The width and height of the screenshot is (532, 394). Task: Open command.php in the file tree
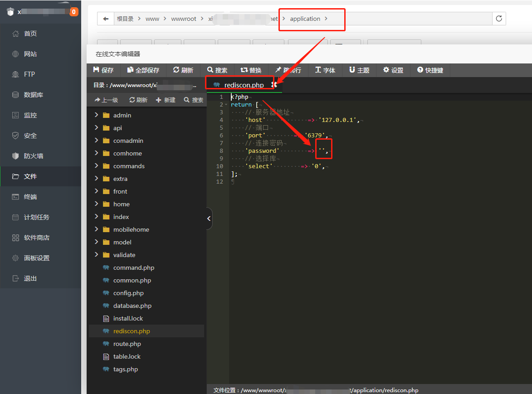(x=134, y=268)
